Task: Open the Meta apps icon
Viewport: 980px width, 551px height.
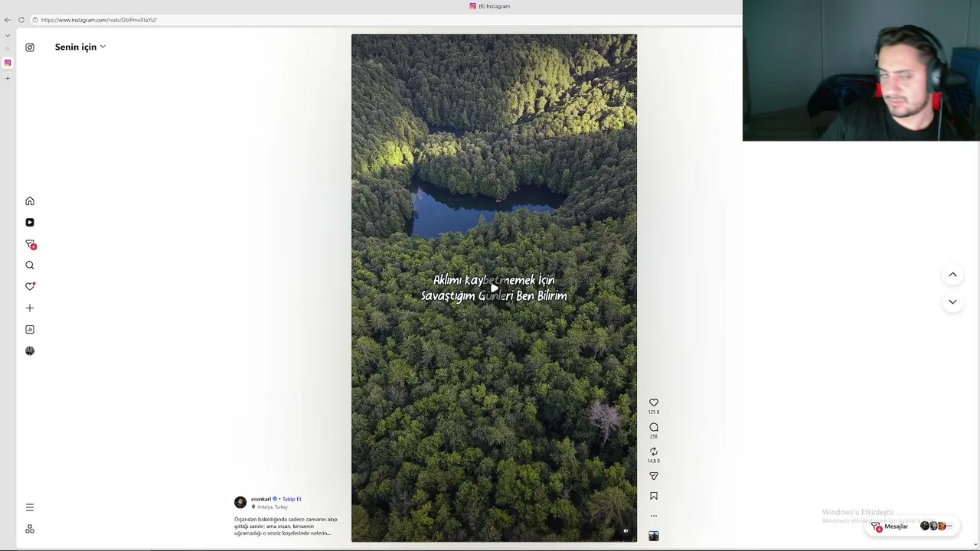Action: point(30,529)
